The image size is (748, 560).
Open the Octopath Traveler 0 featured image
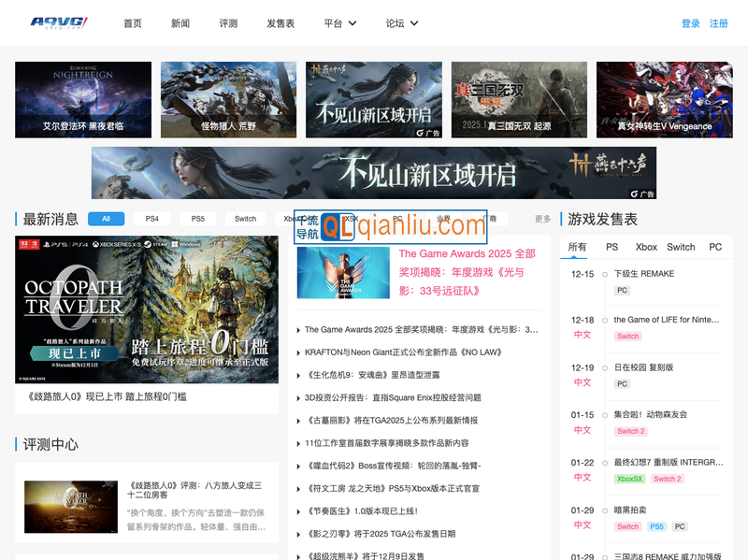pos(147,309)
